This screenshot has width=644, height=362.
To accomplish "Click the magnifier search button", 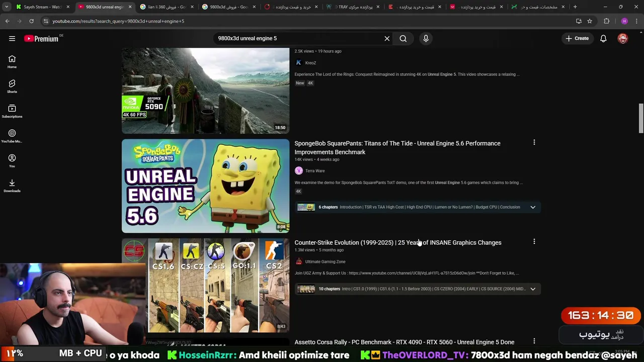I will tap(403, 38).
